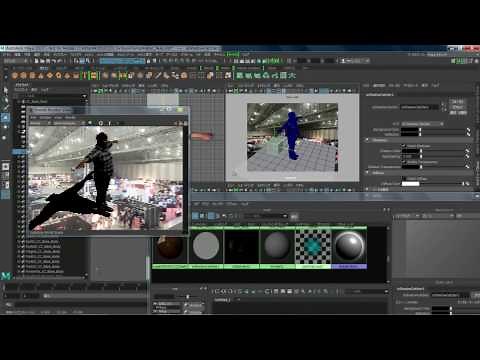Image resolution: width=480 pixels, height=360 pixels.
Task: Click the topmost of three stacked Attribute Editor buttons
Action: tap(458, 102)
